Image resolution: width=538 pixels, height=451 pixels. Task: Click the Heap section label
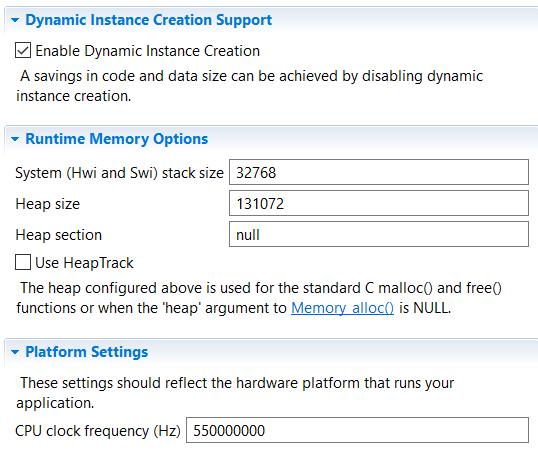point(59,235)
